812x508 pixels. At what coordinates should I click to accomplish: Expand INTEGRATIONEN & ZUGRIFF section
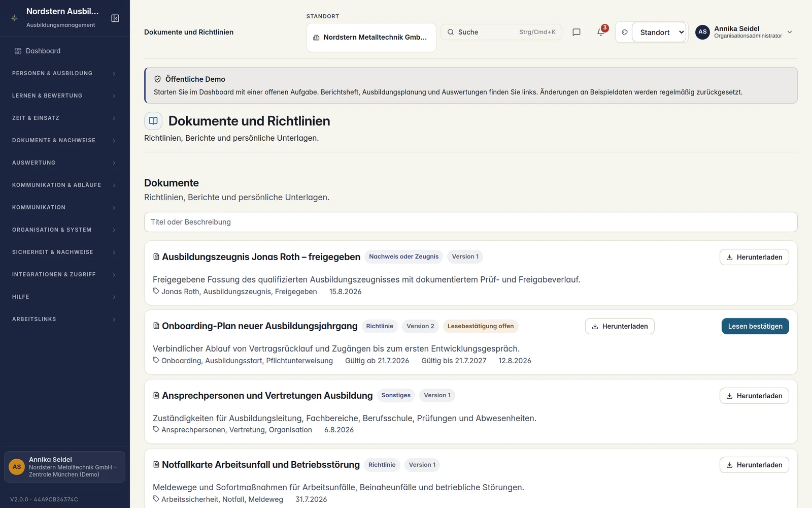pos(65,274)
